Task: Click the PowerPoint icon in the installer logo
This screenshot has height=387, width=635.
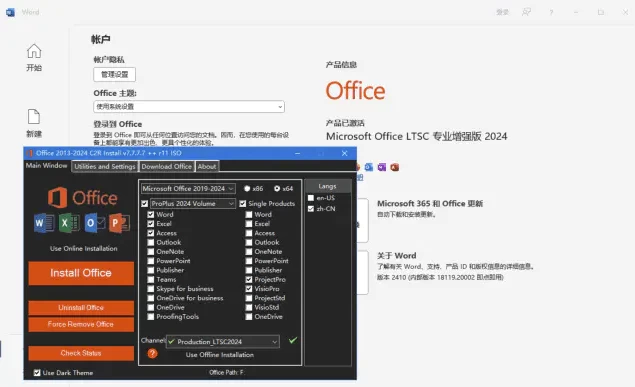Action: 119,223
